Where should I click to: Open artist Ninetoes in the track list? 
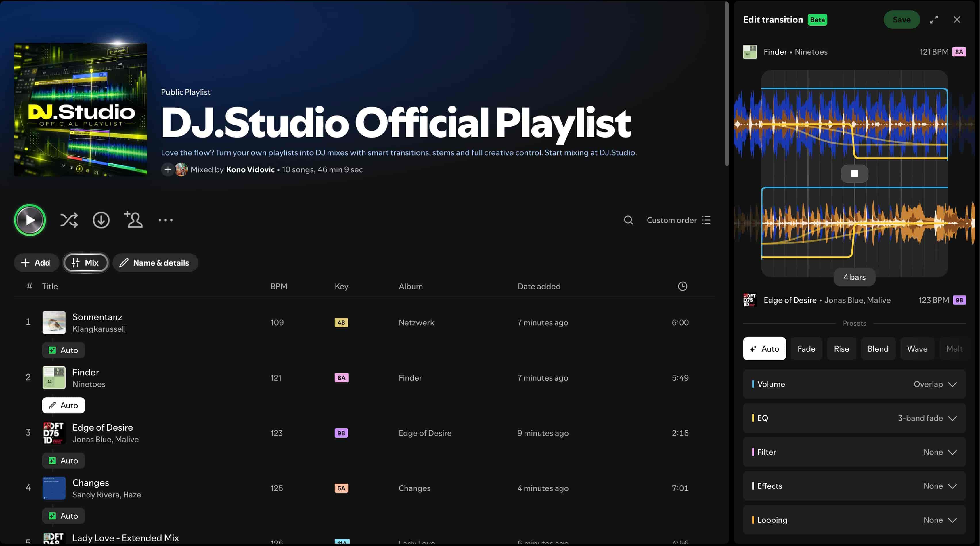[x=89, y=384]
